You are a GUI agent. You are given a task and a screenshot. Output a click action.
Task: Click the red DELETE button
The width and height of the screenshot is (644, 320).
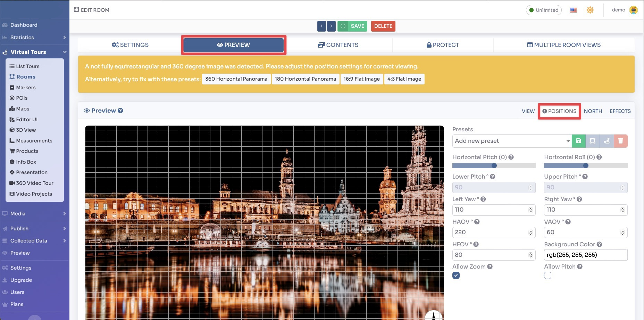(x=383, y=26)
